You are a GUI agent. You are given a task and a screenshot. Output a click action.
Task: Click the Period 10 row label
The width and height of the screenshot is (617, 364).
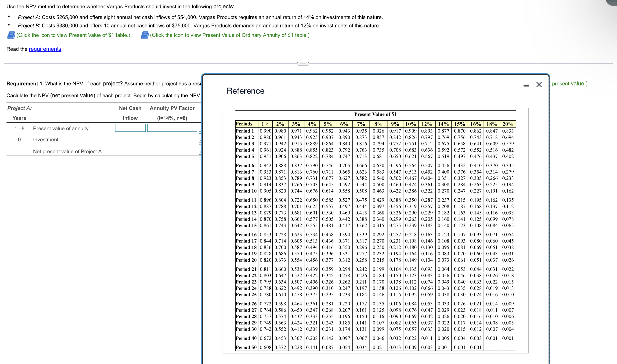click(246, 191)
